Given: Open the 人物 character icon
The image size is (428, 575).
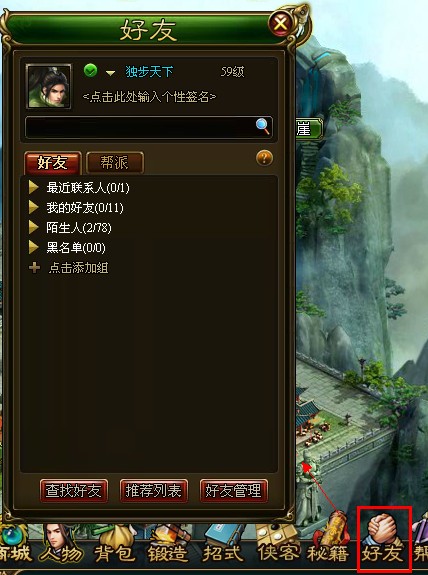Looking at the screenshot, I should [61, 545].
